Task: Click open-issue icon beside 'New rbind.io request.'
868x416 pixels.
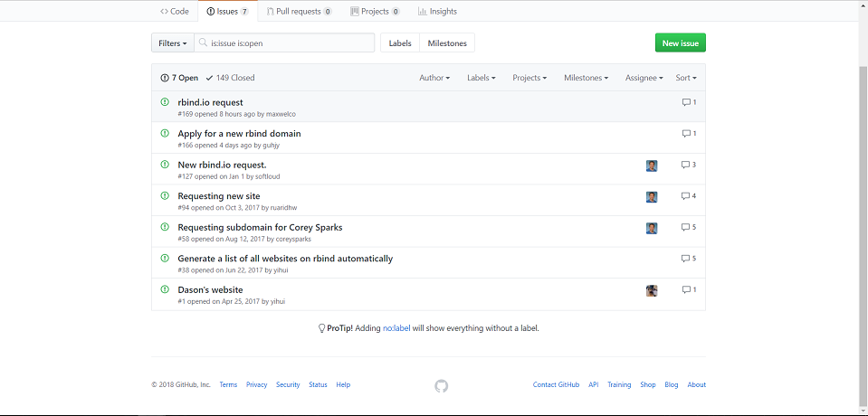Action: click(x=165, y=165)
